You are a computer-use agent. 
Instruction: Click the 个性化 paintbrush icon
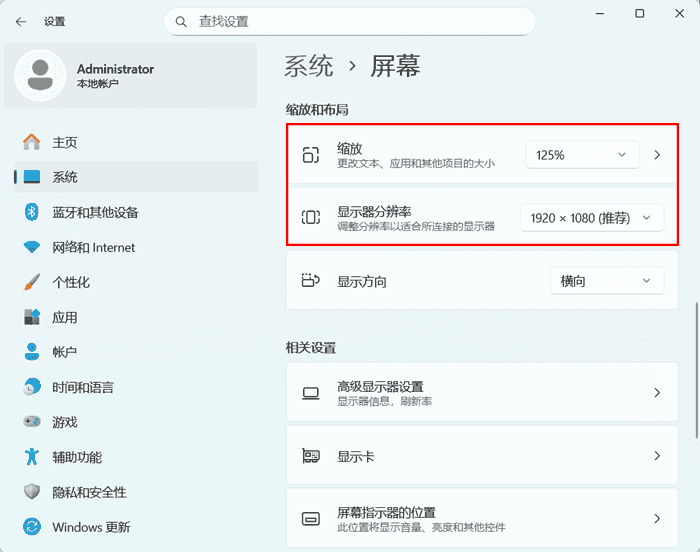click(32, 282)
